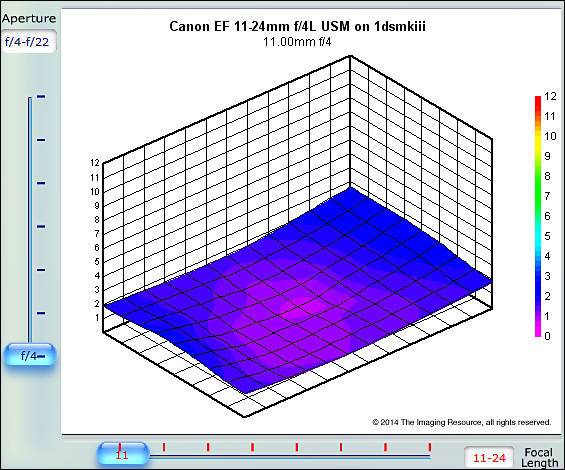Click the third aperture tick from the top
The height and width of the screenshot is (470, 565).
click(x=41, y=183)
